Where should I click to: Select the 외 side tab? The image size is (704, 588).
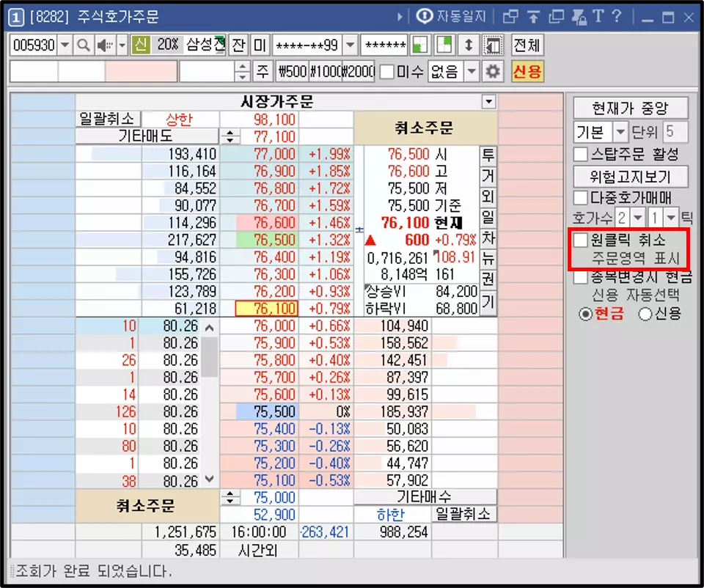[x=488, y=196]
